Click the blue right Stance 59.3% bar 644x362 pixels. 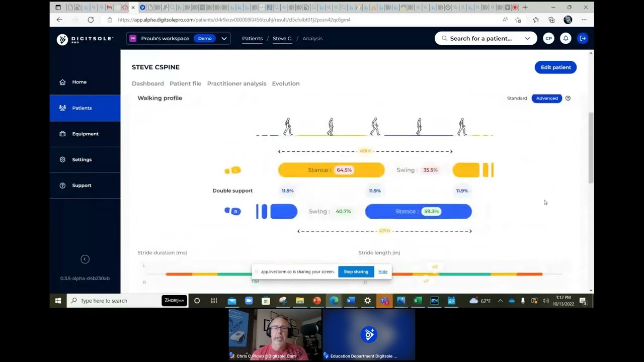(418, 211)
